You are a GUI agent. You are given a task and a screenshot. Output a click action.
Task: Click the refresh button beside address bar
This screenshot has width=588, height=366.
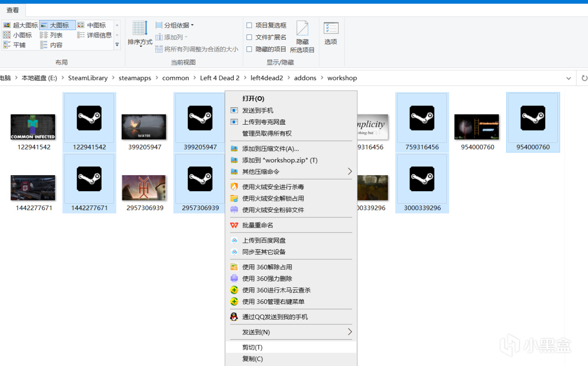583,78
